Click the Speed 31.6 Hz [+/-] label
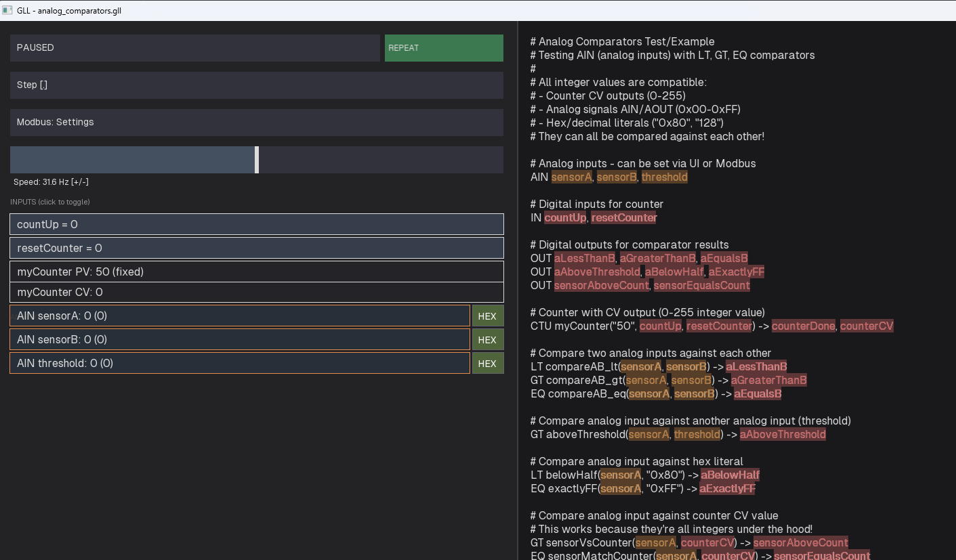Viewport: 956px width, 560px height. 51,182
